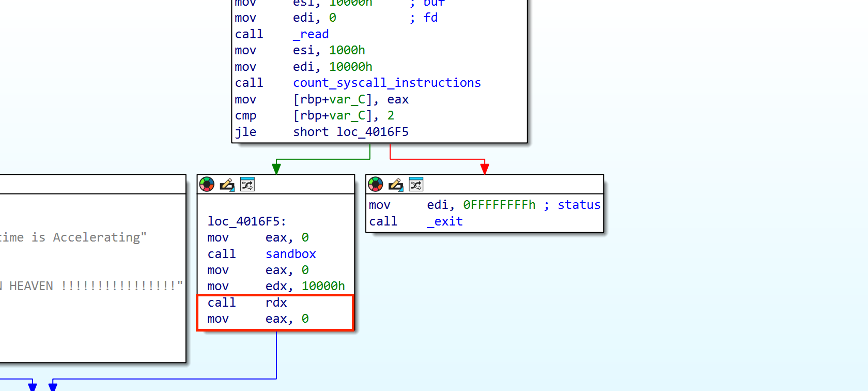Click the color wheel icon in the _exit node
The height and width of the screenshot is (391, 868).
click(376, 184)
